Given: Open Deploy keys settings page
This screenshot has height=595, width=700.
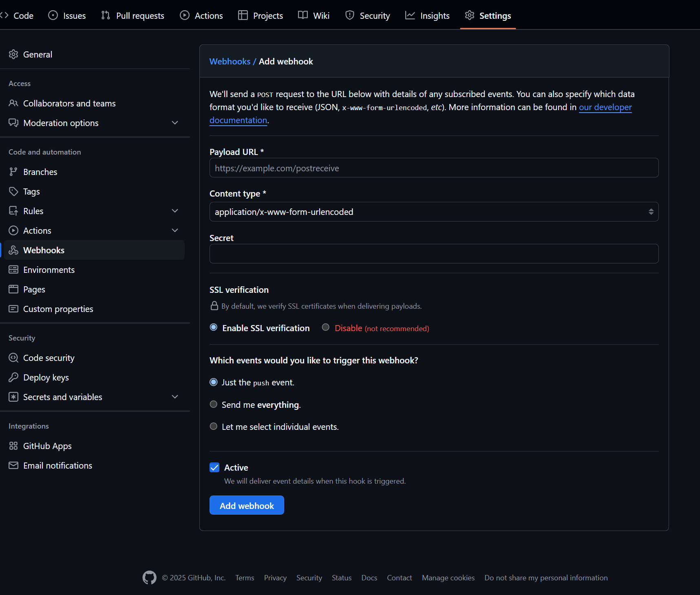Looking at the screenshot, I should [94, 377].
